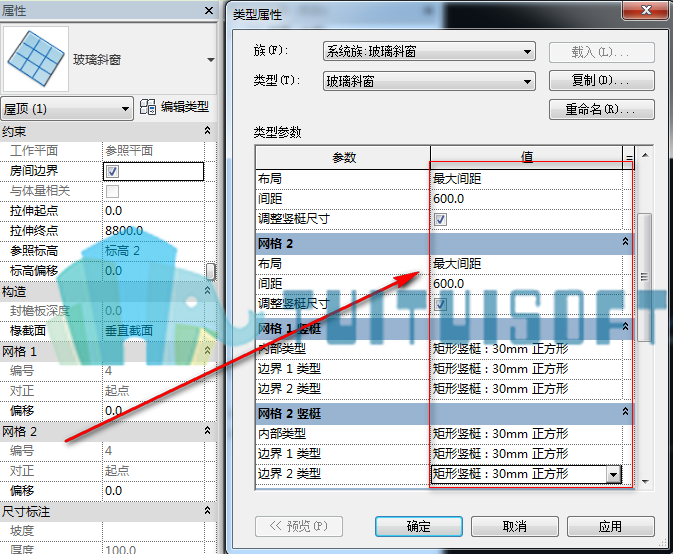
Task: Click the type parameters scrollbar thumb
Action: (644, 277)
